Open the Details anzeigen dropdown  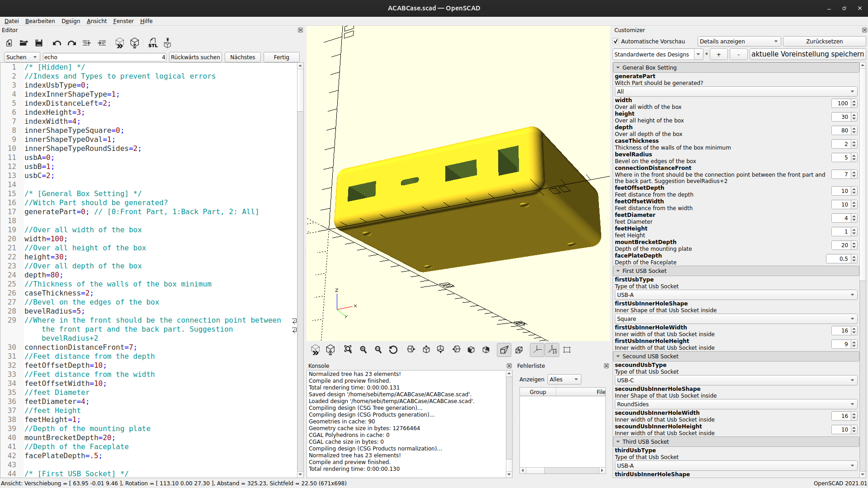pyautogui.click(x=739, y=42)
